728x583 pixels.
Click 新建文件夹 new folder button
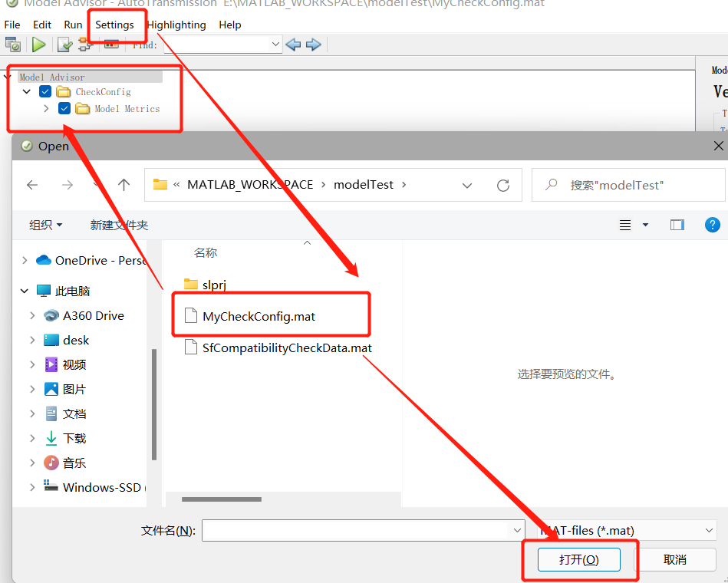pos(119,225)
